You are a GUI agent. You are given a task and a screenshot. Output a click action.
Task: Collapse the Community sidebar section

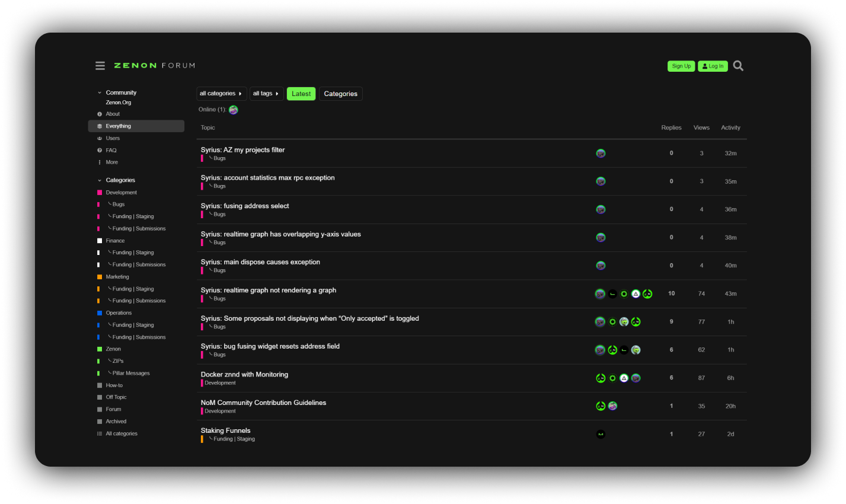[x=100, y=92]
